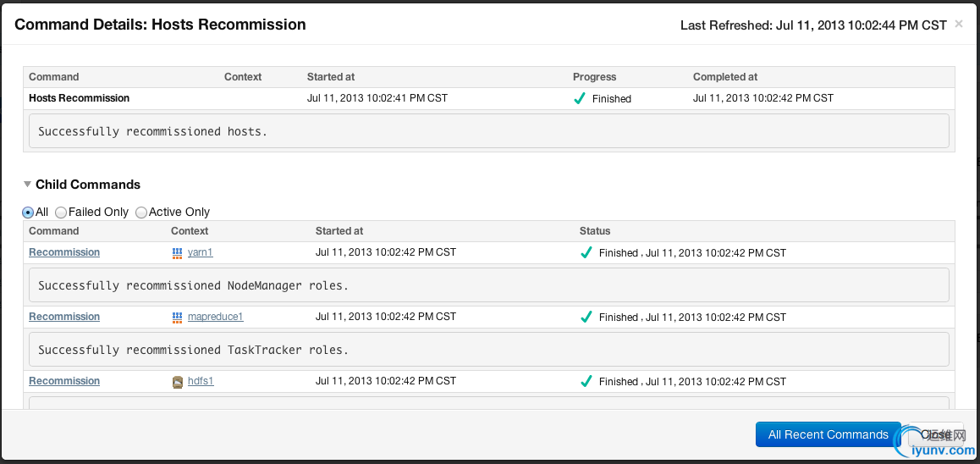Select the All radio button

pyautogui.click(x=28, y=213)
